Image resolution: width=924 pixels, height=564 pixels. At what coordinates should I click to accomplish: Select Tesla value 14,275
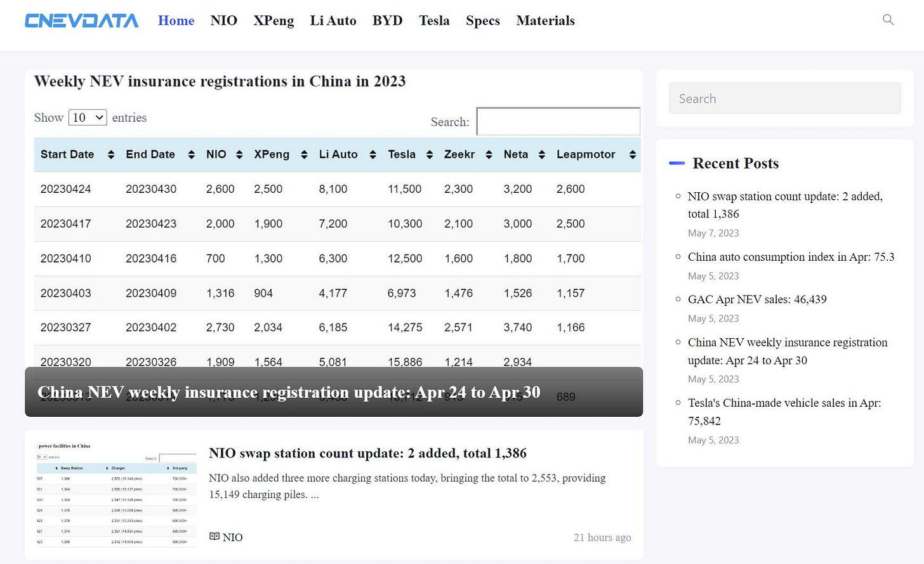coord(405,327)
